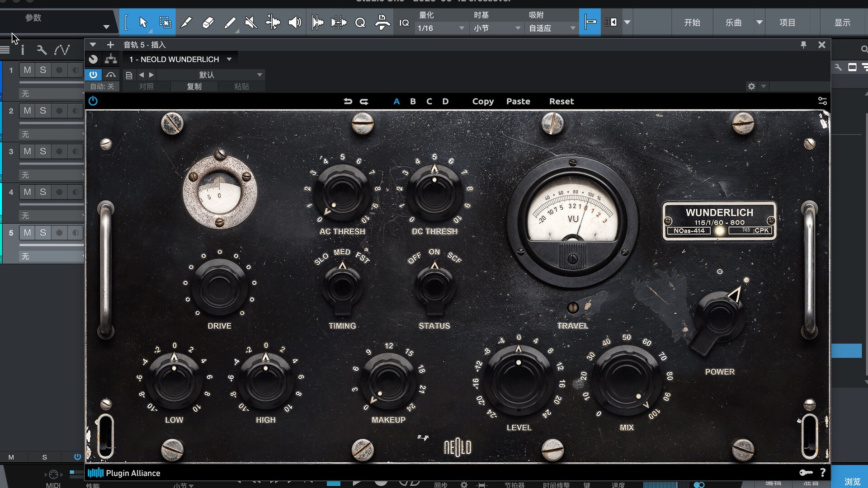Open plugin settings sliders icon at top right
Screen dimensions: 868x488
[x=822, y=101]
